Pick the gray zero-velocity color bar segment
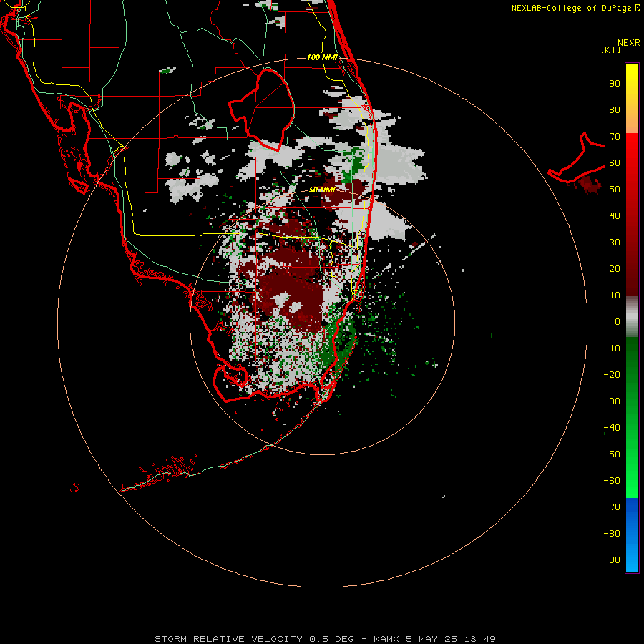This screenshot has height=644, width=644. click(632, 317)
